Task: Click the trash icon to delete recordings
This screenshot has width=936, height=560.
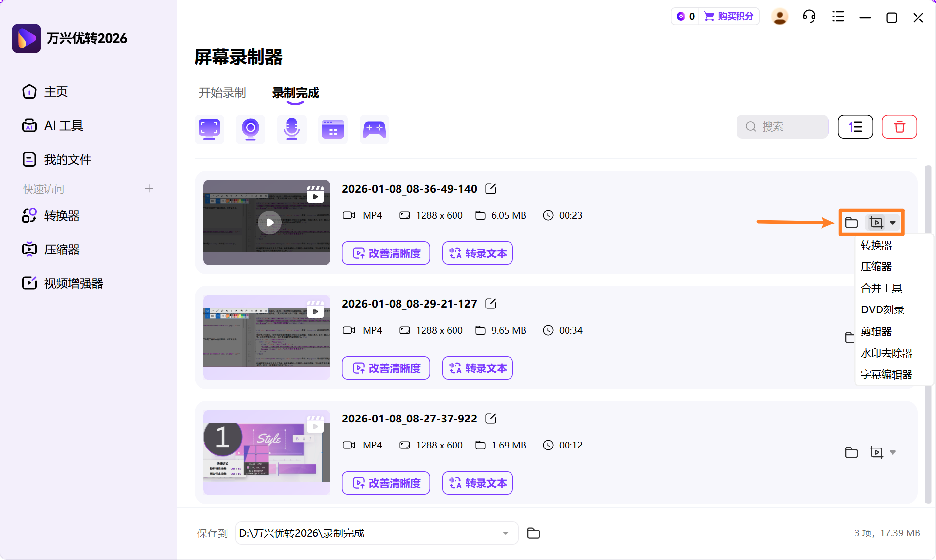Action: click(899, 126)
